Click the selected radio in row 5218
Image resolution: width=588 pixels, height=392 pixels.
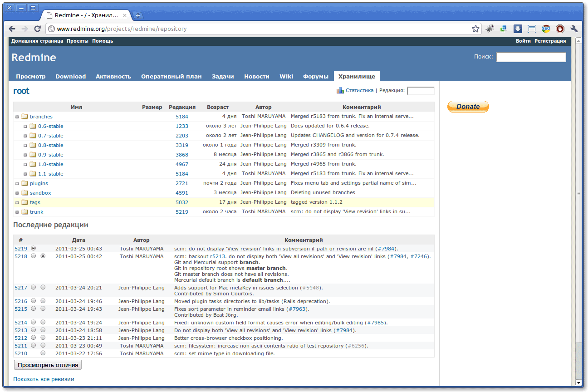coord(43,256)
